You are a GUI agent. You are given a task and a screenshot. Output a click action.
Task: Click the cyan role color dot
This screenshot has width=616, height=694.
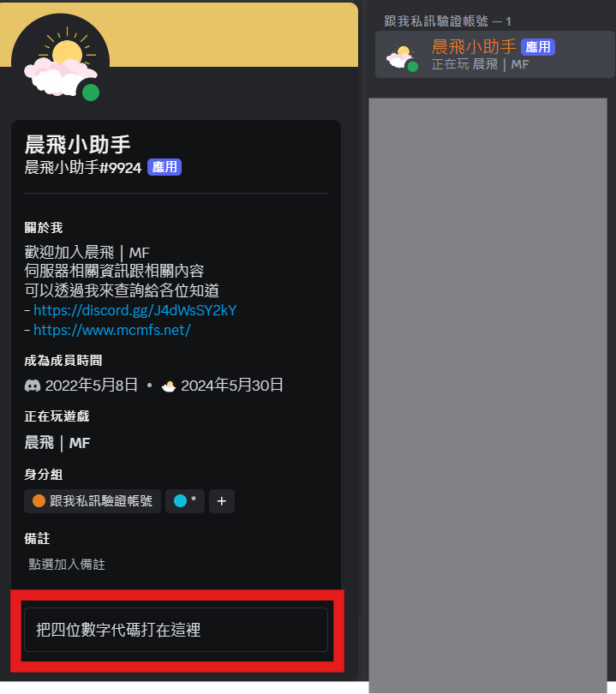180,500
